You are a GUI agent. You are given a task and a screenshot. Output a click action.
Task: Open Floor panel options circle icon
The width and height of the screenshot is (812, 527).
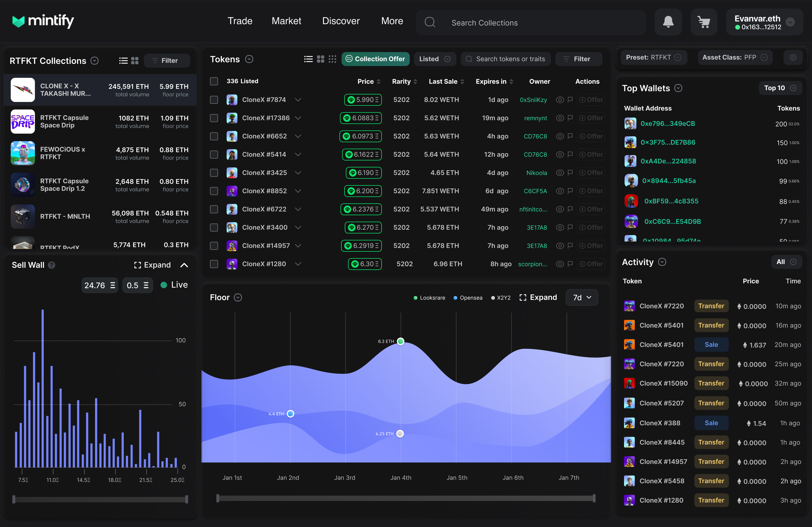238,297
